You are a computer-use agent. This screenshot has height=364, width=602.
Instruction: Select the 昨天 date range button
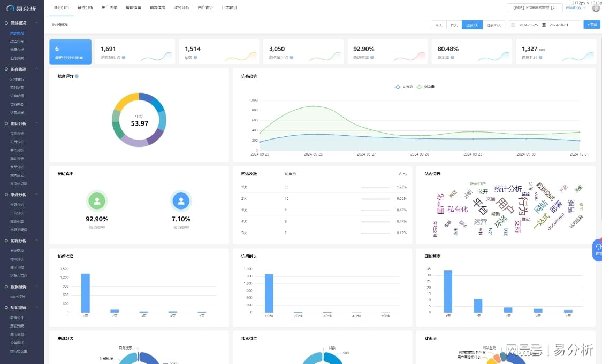(x=454, y=25)
